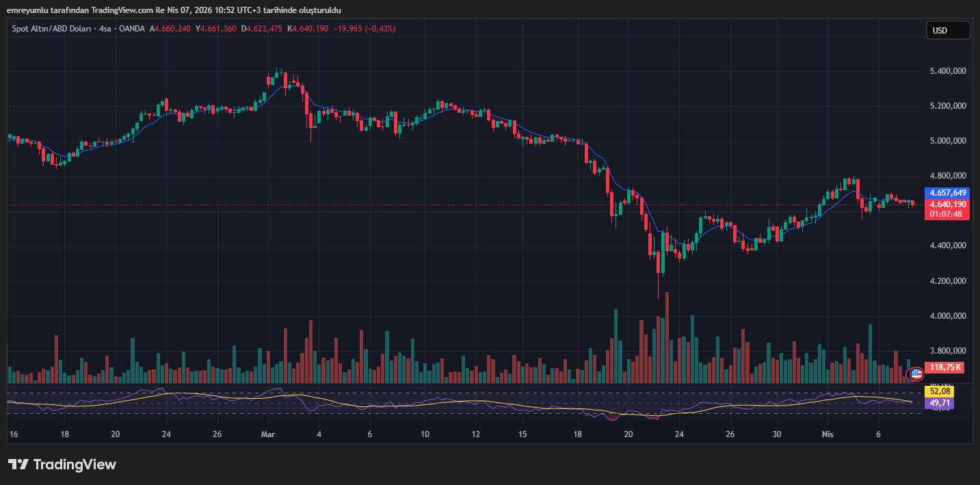Click the Mar label on the time axis

click(268, 434)
